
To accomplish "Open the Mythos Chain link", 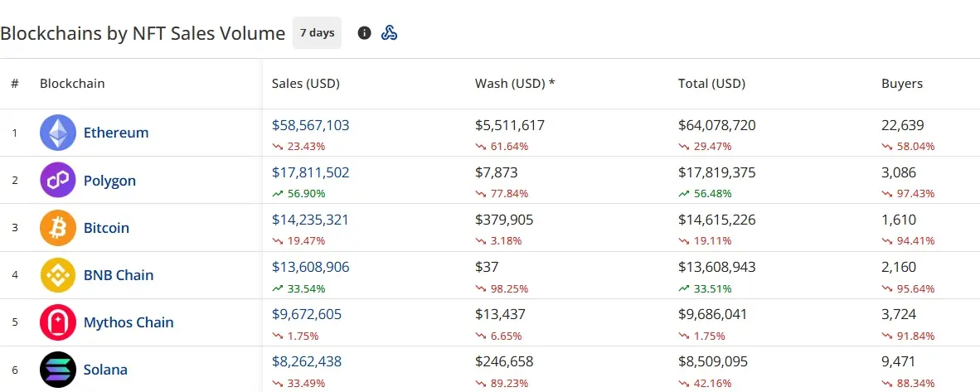I will point(129,322).
